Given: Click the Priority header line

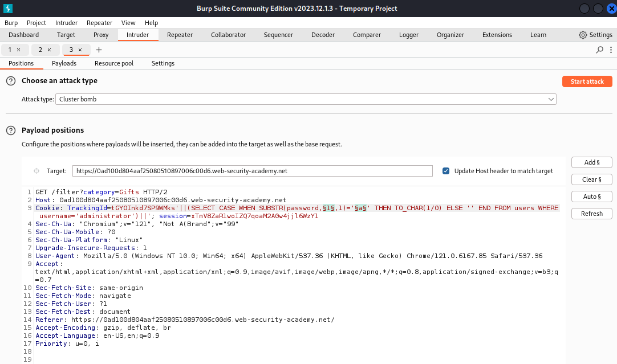Looking at the screenshot, I should point(67,343).
